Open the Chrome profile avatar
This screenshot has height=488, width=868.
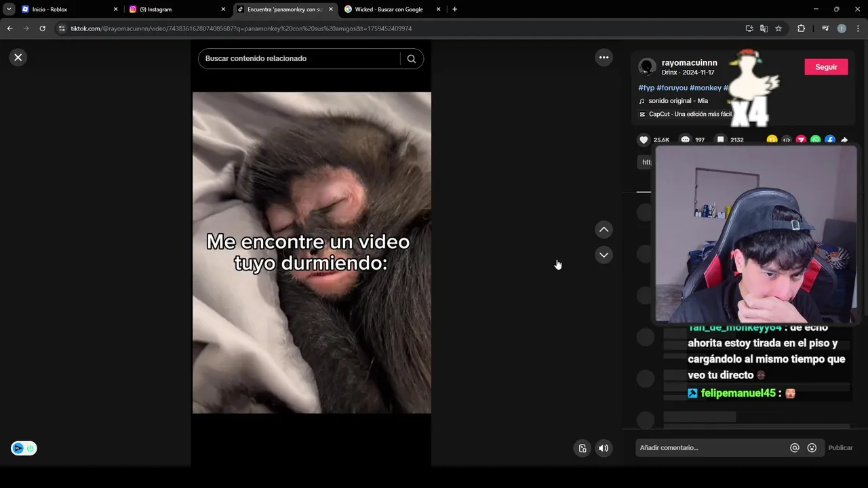tap(842, 28)
